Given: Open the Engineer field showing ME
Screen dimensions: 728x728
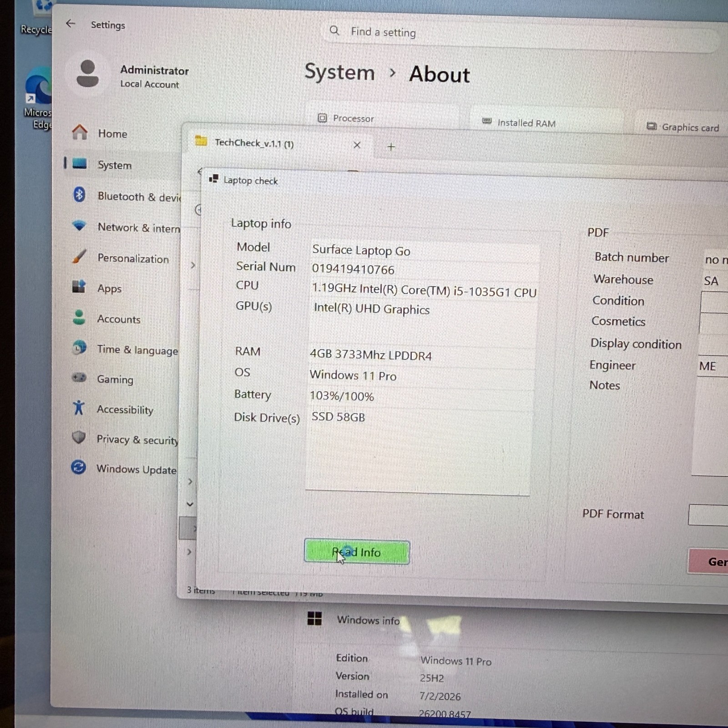Looking at the screenshot, I should coord(712,366).
